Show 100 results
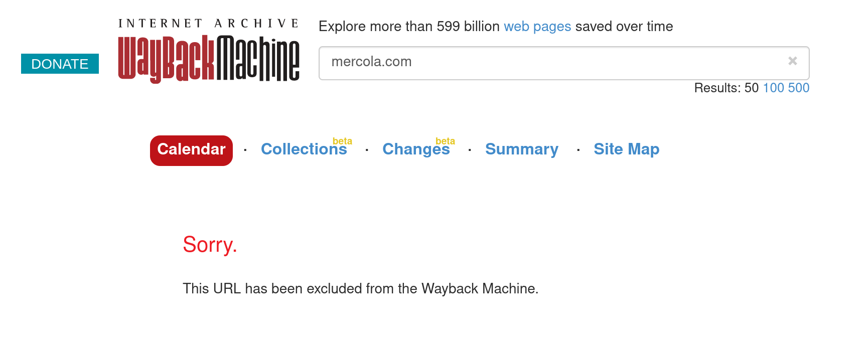The image size is (868, 337). click(x=773, y=88)
